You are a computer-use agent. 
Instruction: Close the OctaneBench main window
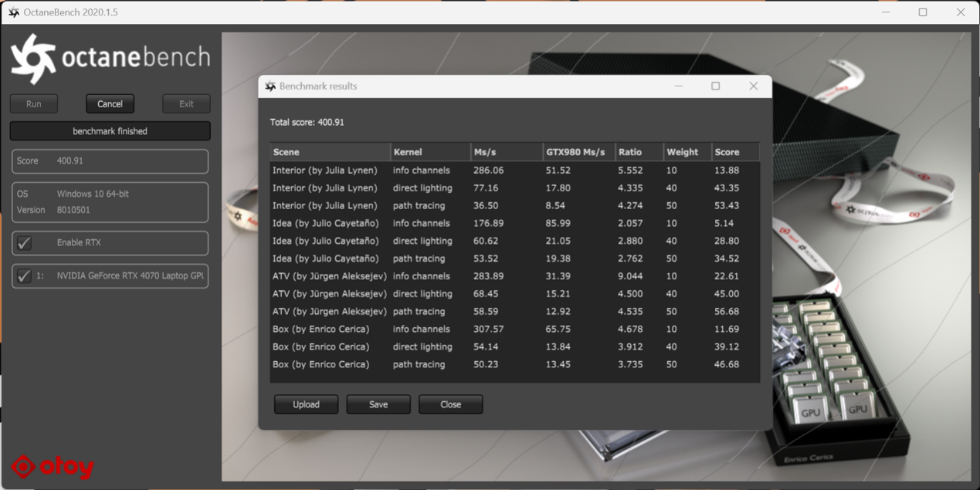960,12
